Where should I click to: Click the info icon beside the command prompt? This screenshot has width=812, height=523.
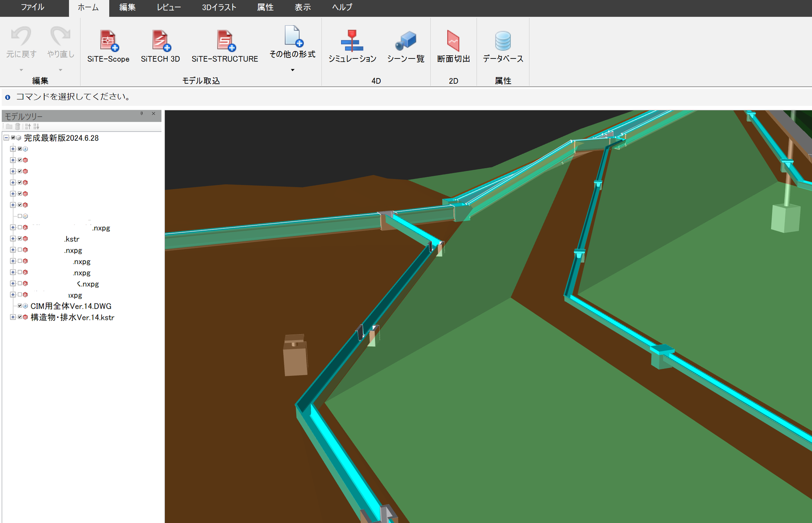click(x=7, y=97)
